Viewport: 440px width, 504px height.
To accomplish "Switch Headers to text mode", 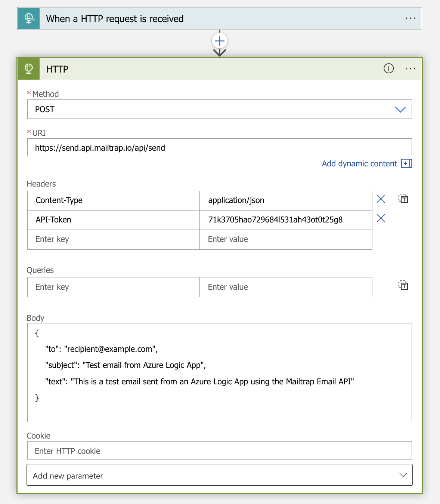I will 403,199.
